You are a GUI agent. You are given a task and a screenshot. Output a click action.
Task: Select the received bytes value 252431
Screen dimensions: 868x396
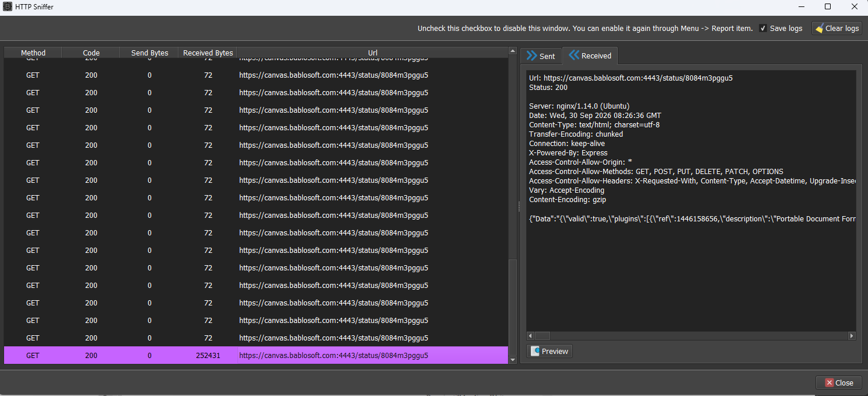(208, 355)
